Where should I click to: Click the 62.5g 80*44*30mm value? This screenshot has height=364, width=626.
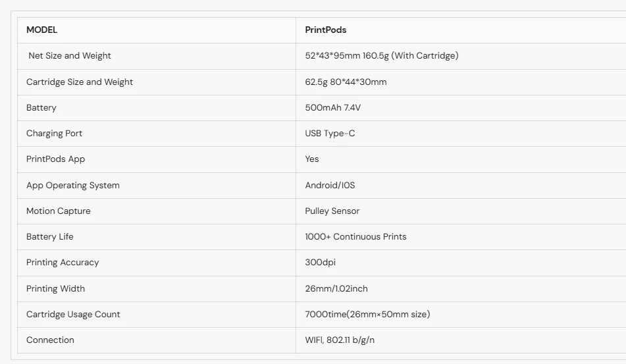click(346, 82)
